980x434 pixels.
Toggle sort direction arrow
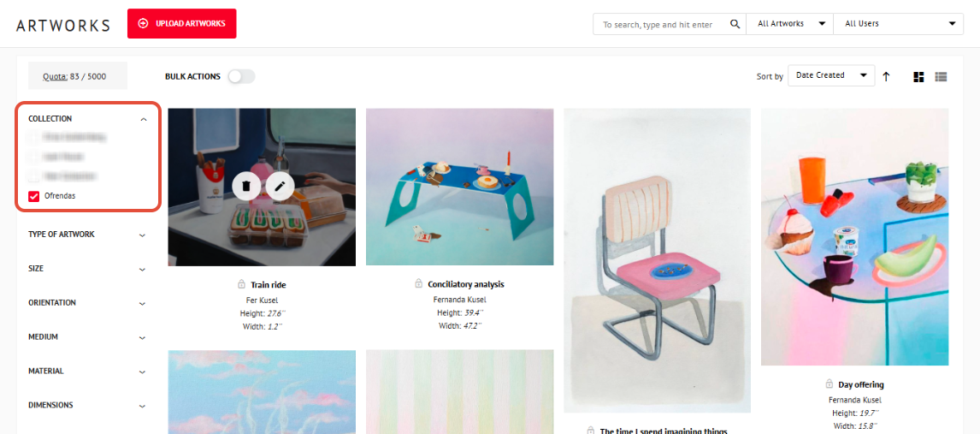coord(886,77)
